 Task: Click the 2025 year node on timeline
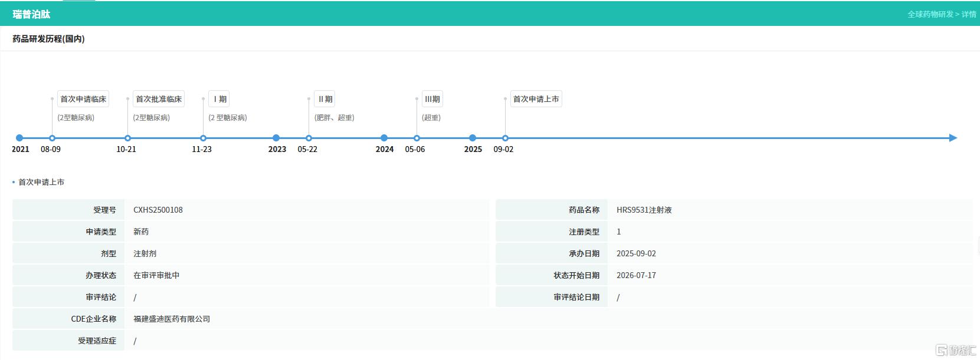(x=473, y=138)
